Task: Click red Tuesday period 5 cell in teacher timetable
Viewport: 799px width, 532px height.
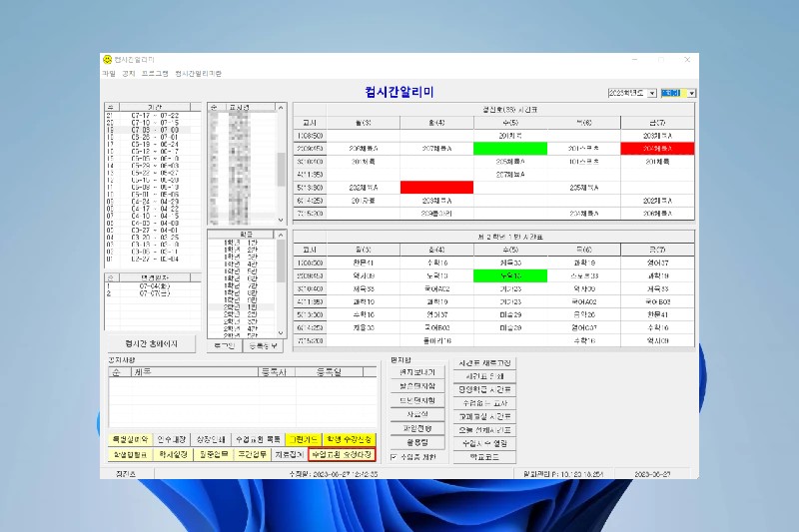Action: (436, 188)
